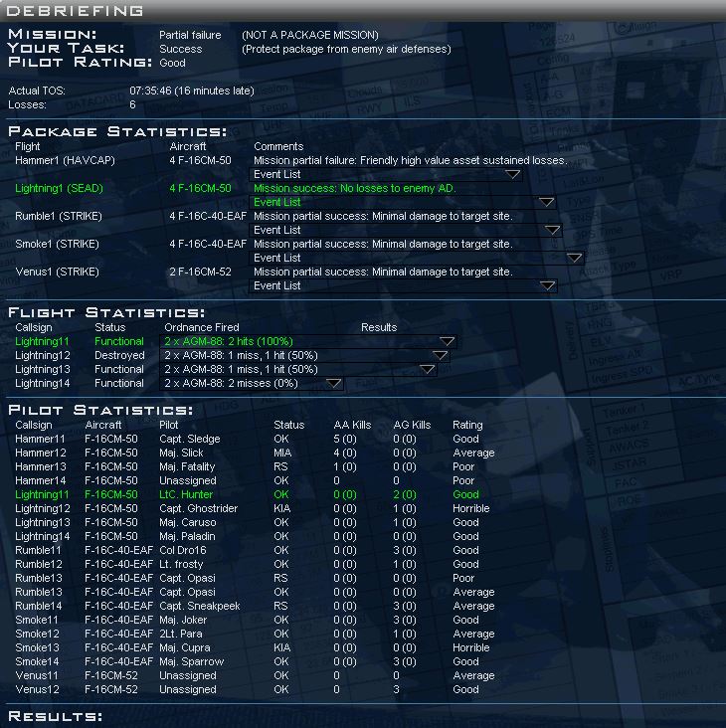Click Smoke13 KIA status
Viewport: 726px width, 728px height.
coord(282,648)
